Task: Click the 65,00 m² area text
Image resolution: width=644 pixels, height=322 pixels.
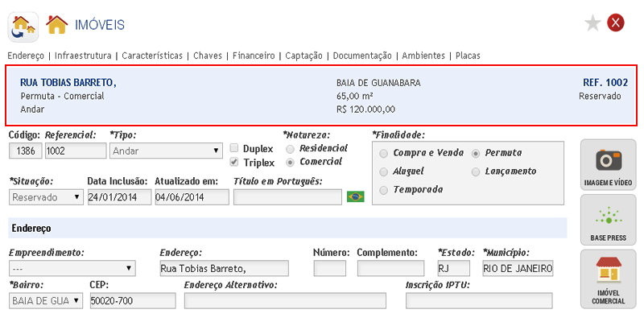Action: point(354,97)
